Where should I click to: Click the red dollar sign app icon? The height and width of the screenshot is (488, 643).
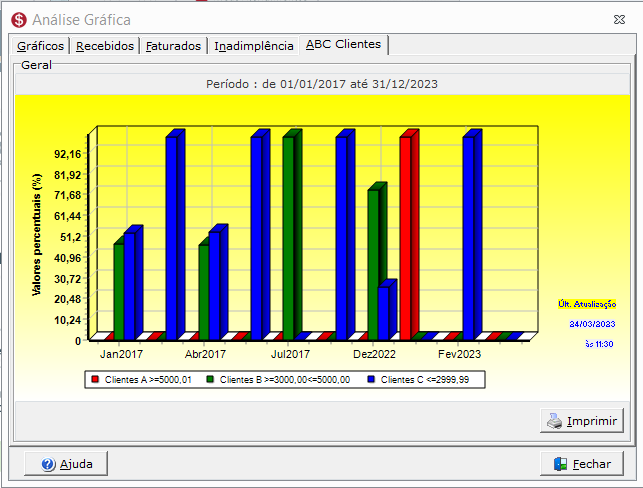[19, 20]
